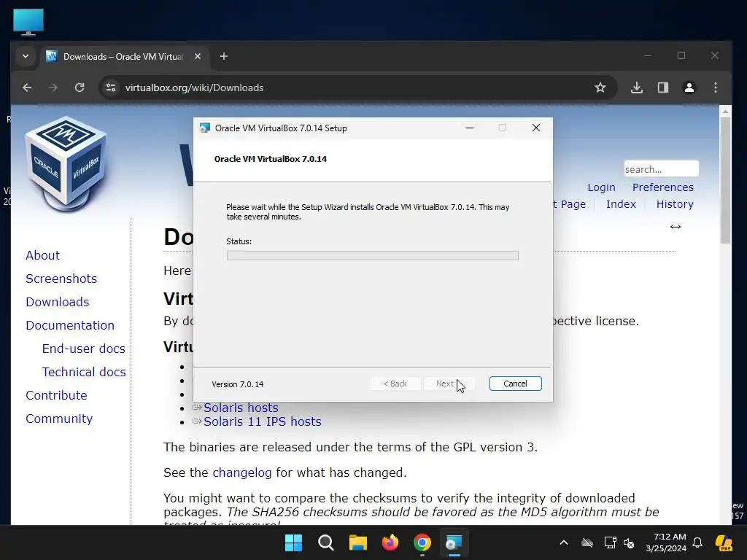Open Documentation in the sidebar
Image resolution: width=747 pixels, height=560 pixels.
point(70,325)
